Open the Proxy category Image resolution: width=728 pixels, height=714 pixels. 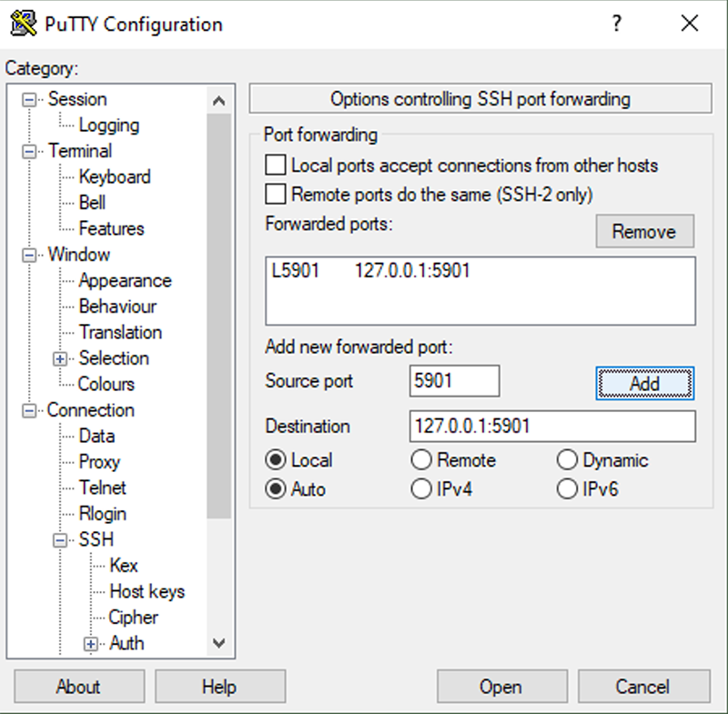[x=99, y=462]
